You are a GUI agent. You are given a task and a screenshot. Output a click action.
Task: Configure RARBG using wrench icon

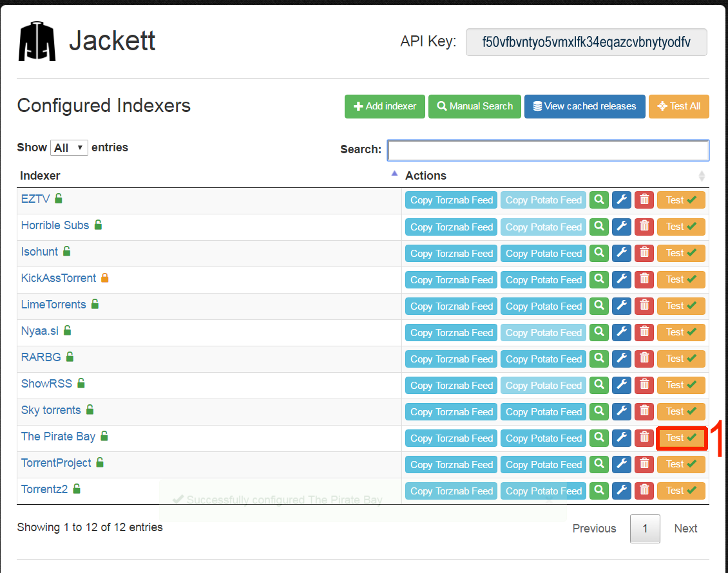pos(622,359)
